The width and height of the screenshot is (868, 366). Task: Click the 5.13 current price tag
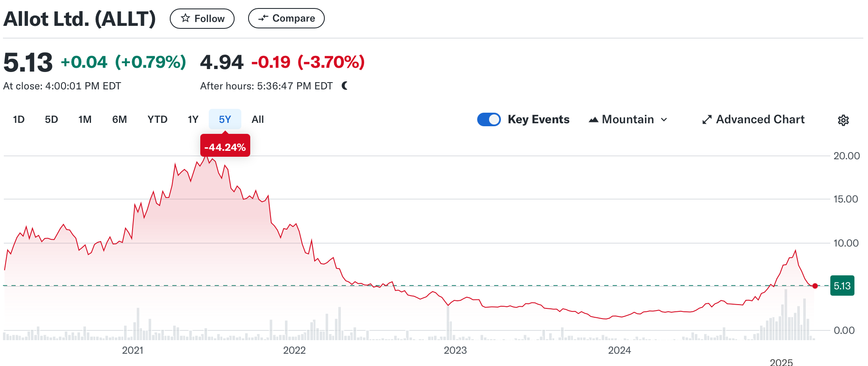click(x=842, y=286)
